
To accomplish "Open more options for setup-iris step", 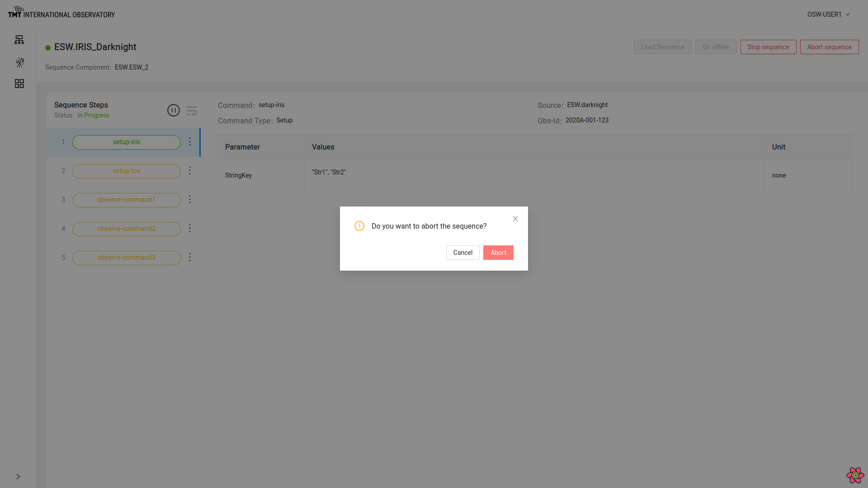I will (190, 142).
